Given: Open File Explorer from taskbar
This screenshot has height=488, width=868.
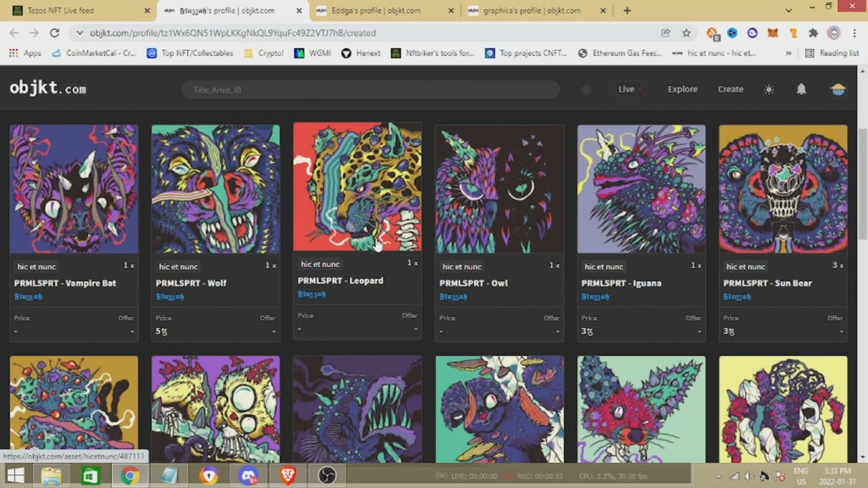Looking at the screenshot, I should click(x=52, y=476).
